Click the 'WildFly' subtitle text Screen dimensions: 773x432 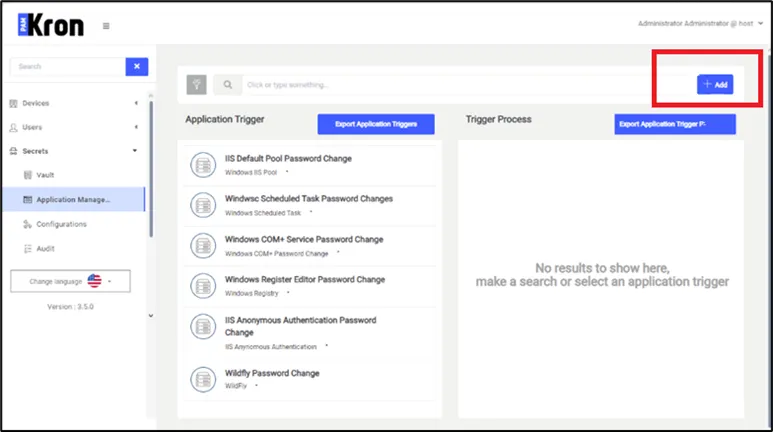point(236,386)
